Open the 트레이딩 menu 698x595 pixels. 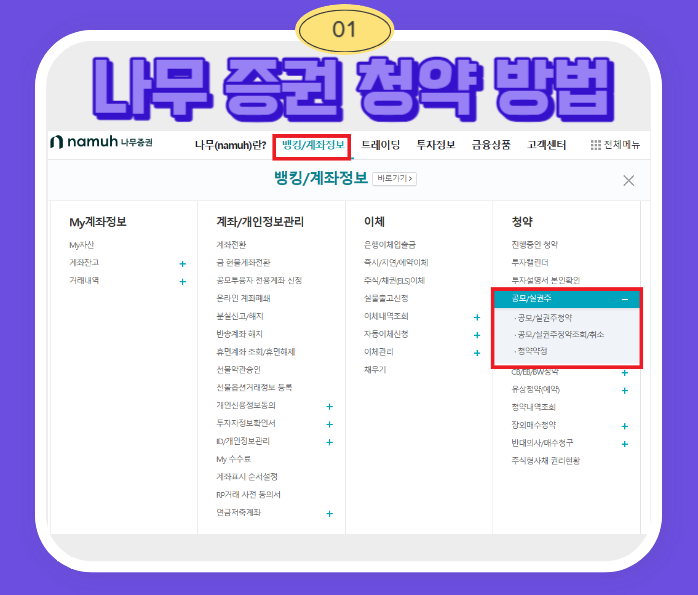380,145
